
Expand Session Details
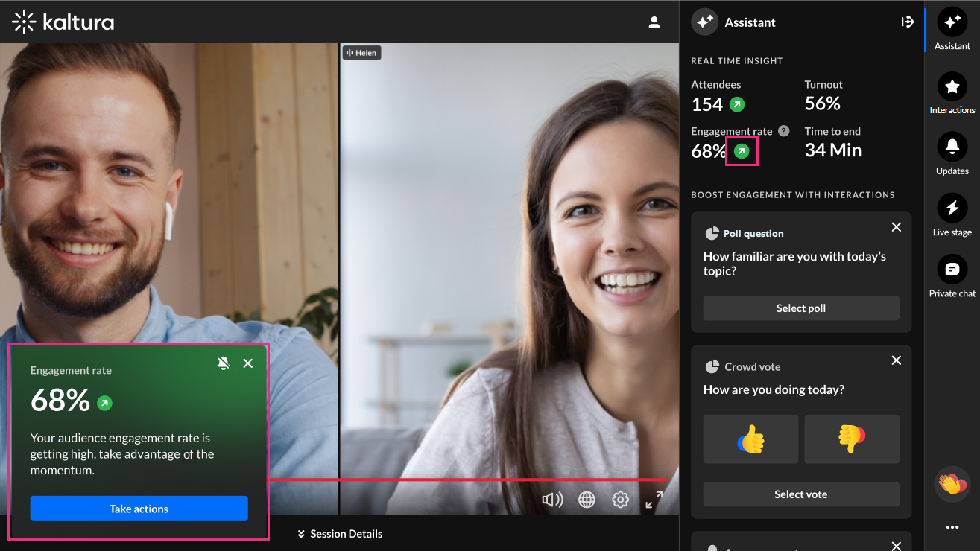(340, 534)
